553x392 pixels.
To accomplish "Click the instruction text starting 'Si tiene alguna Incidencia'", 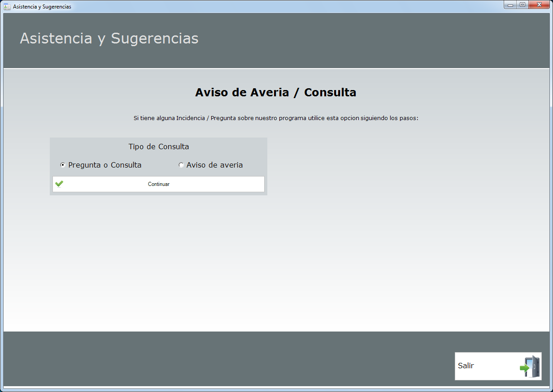I will (x=275, y=118).
